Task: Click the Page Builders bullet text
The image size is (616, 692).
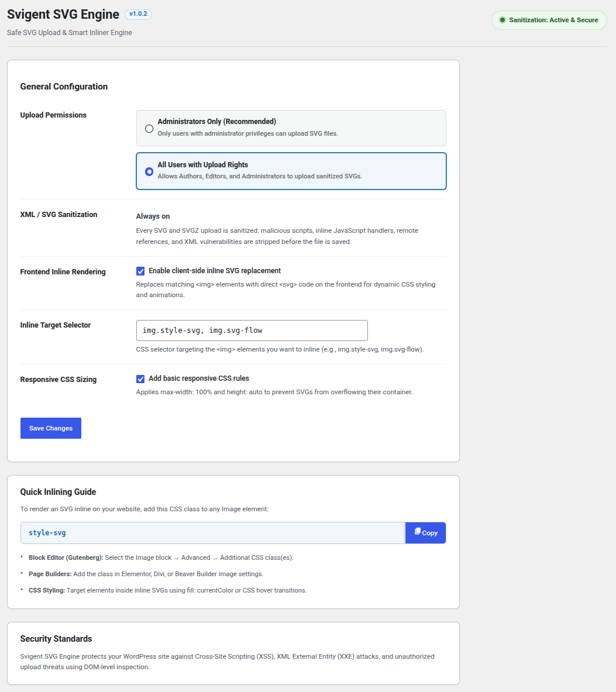Action: point(146,574)
